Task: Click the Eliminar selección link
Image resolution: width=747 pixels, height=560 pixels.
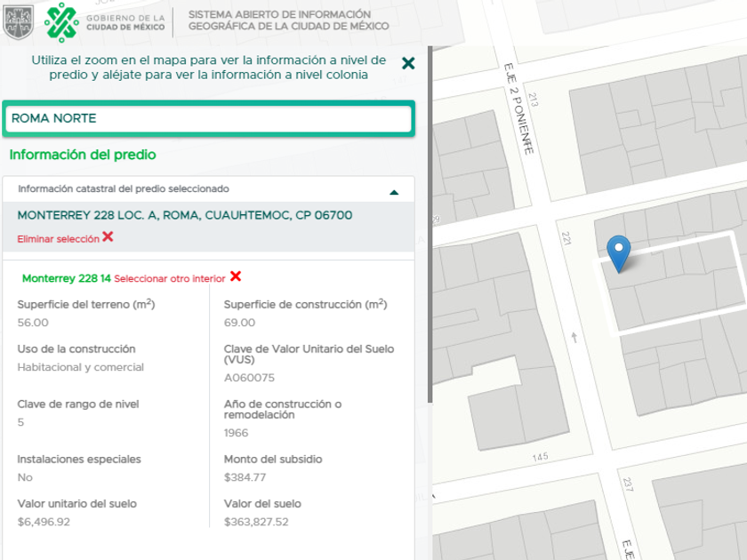Action: coord(58,239)
